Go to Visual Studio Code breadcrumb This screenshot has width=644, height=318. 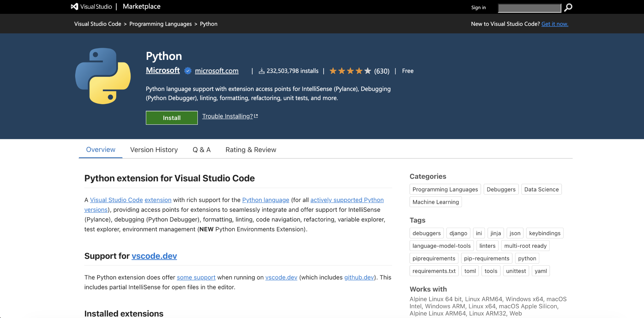[x=97, y=24]
